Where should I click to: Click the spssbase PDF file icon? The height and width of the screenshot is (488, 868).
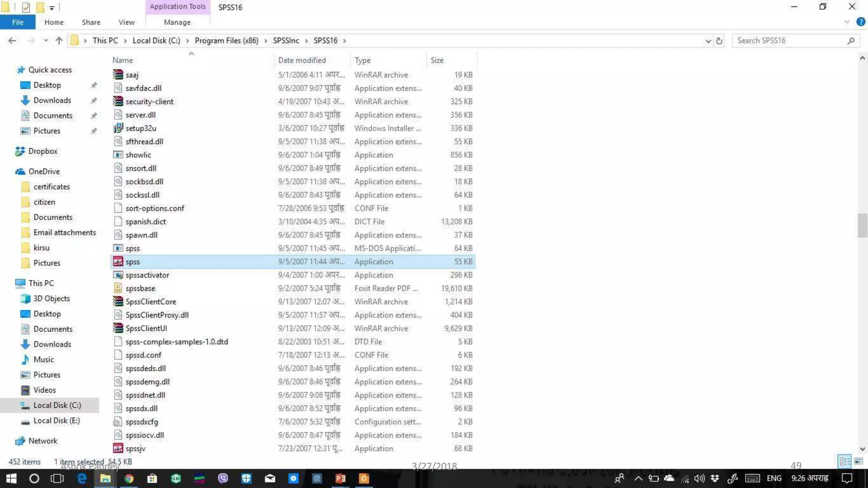pos(118,288)
